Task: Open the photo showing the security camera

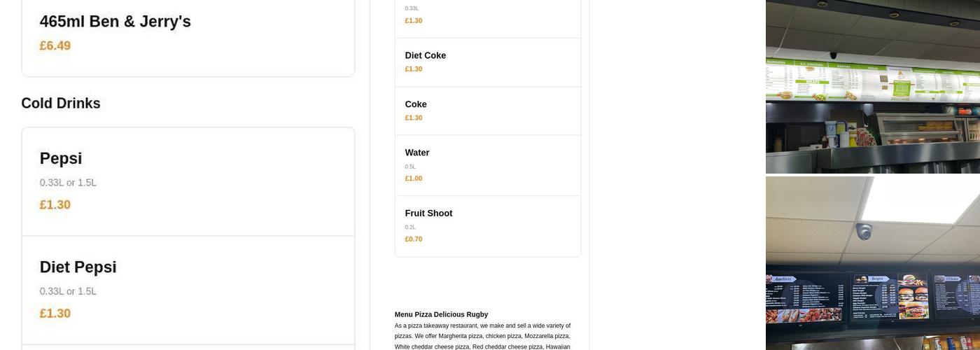Action: click(x=872, y=263)
